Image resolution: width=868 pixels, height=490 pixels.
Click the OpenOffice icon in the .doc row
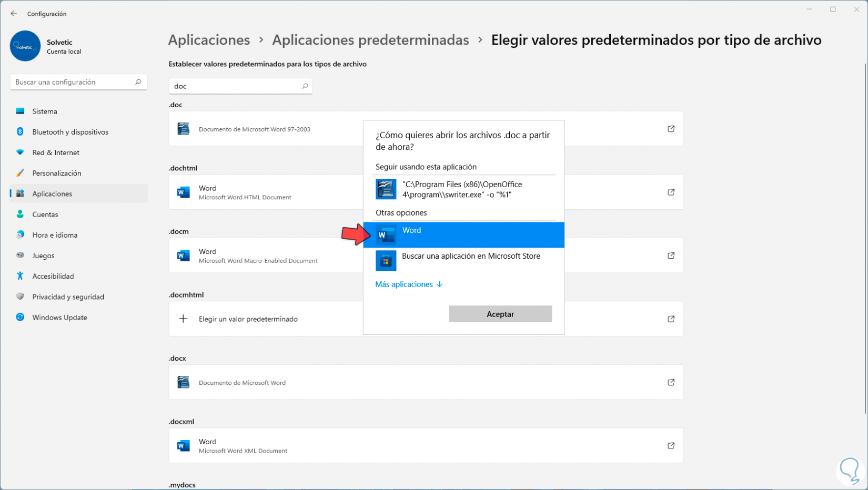(x=183, y=129)
